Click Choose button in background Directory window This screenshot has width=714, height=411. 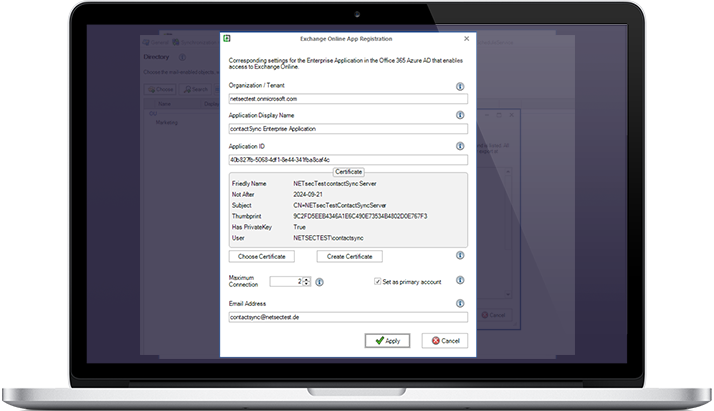(x=160, y=90)
